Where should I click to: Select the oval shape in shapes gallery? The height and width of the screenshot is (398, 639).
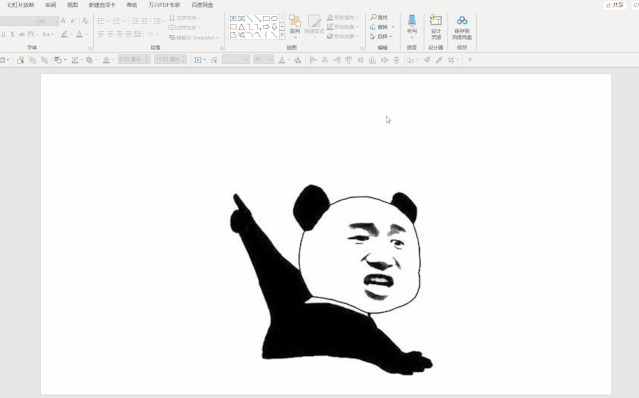point(274,18)
